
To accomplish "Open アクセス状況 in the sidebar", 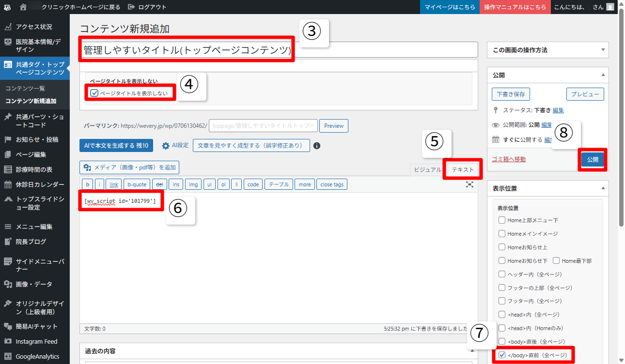I will (x=34, y=27).
